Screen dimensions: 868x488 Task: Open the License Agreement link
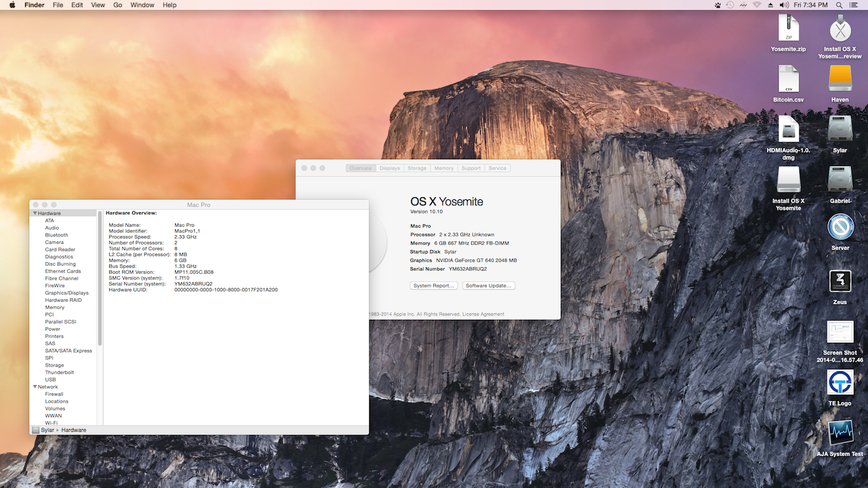(484, 314)
